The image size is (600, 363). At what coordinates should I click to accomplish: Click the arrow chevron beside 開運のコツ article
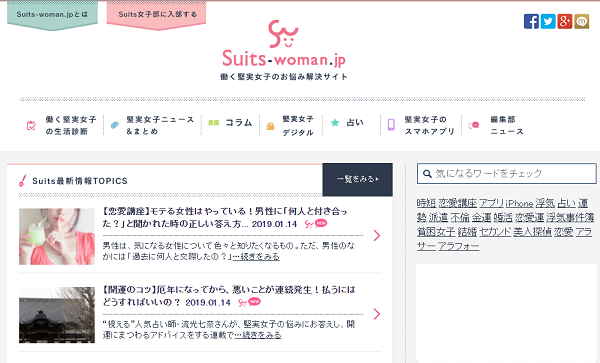pyautogui.click(x=377, y=314)
